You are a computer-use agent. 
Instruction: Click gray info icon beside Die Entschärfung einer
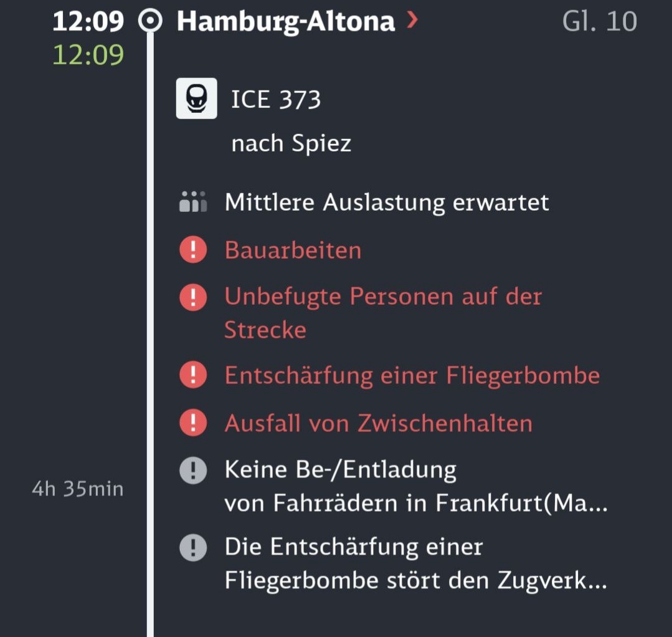(x=193, y=547)
